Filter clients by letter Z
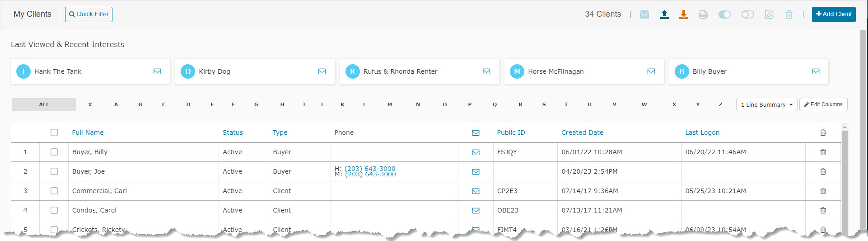Image resolution: width=868 pixels, height=241 pixels. click(x=721, y=104)
